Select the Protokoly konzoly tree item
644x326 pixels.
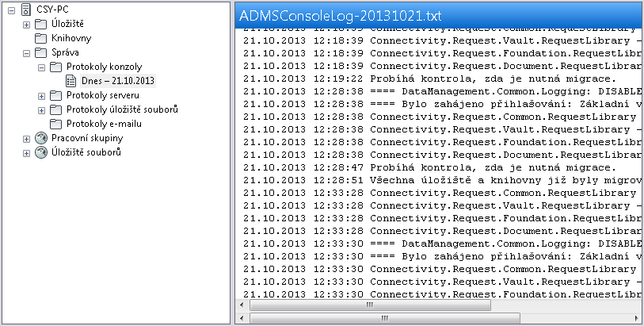[105, 67]
